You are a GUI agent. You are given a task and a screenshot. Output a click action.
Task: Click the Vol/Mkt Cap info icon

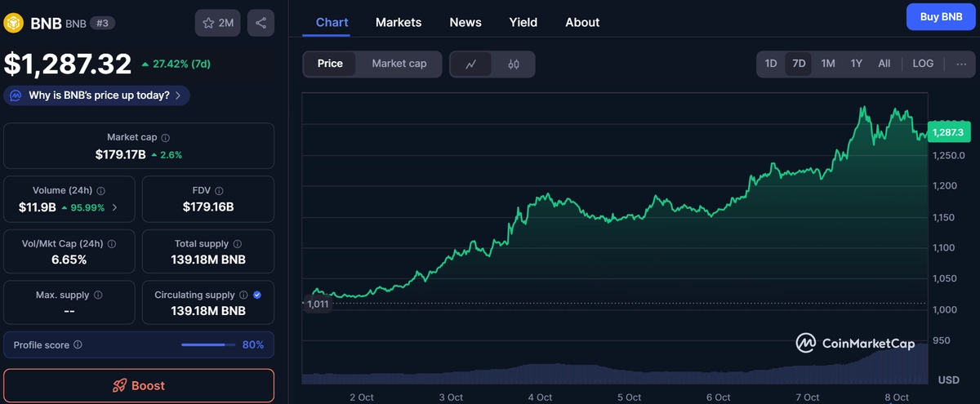[112, 244]
